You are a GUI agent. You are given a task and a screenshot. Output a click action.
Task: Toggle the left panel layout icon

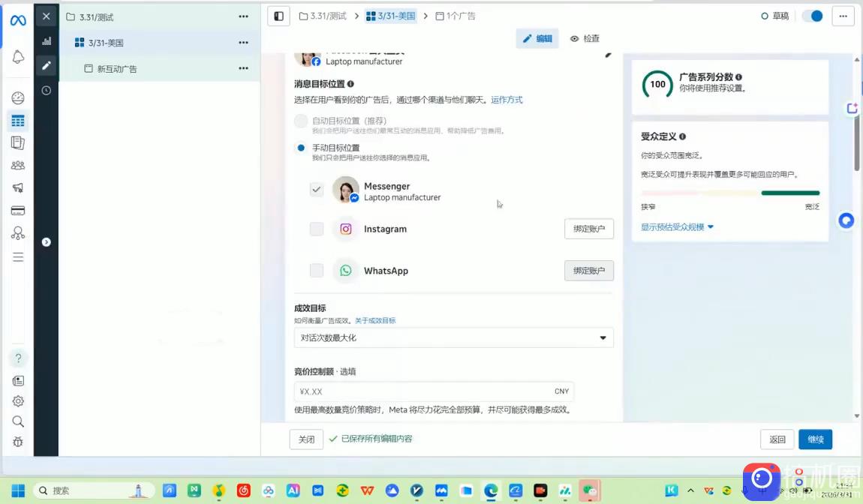click(278, 16)
